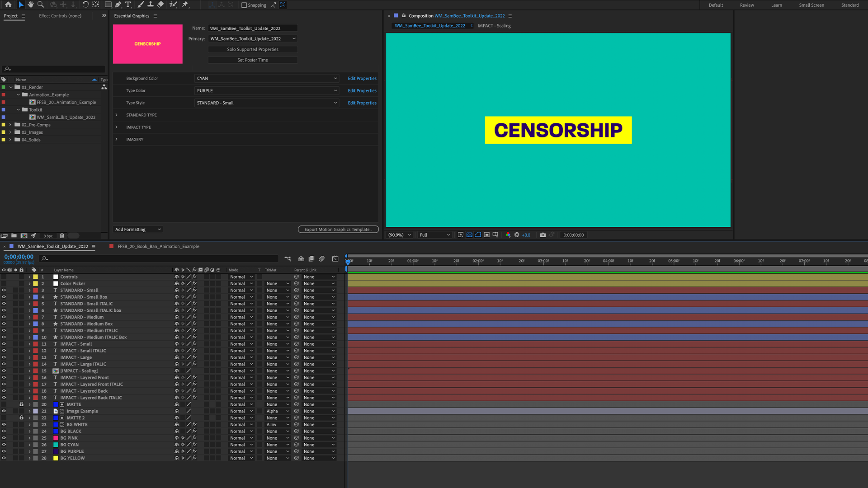Hide the STANDARD - Small layer

pos(4,291)
